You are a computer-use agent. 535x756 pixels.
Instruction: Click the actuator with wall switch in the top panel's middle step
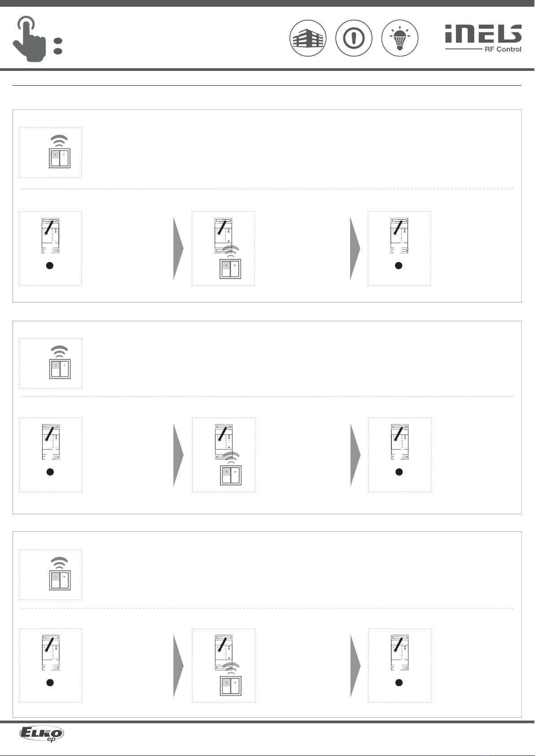[x=228, y=249]
